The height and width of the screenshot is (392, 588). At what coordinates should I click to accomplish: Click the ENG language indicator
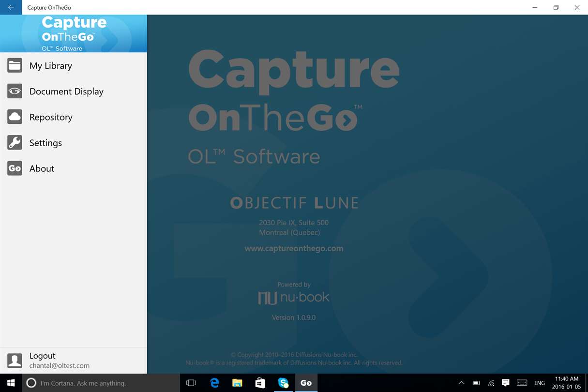click(x=539, y=383)
